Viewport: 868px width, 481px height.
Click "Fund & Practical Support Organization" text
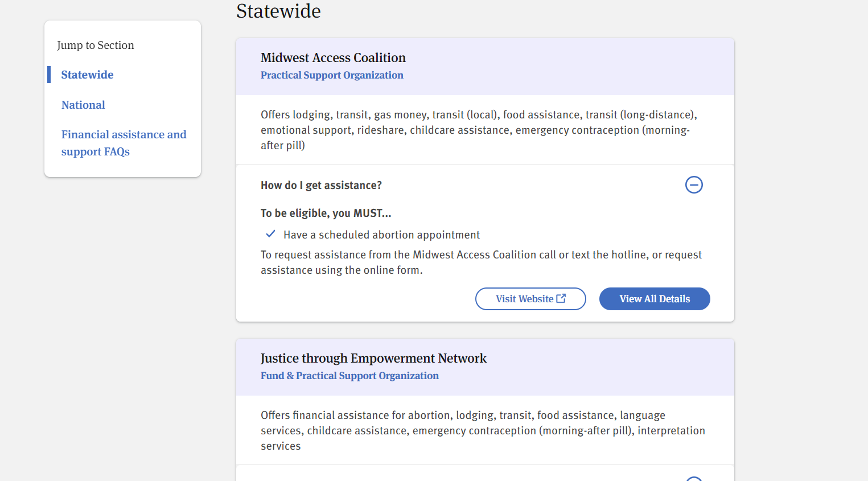point(349,376)
